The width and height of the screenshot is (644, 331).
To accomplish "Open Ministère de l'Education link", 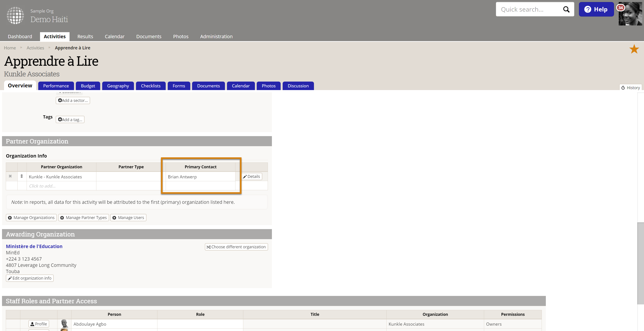I will [x=34, y=246].
